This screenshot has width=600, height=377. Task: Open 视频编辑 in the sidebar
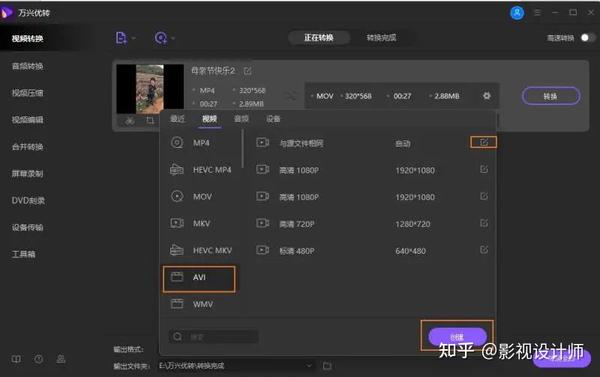click(28, 120)
